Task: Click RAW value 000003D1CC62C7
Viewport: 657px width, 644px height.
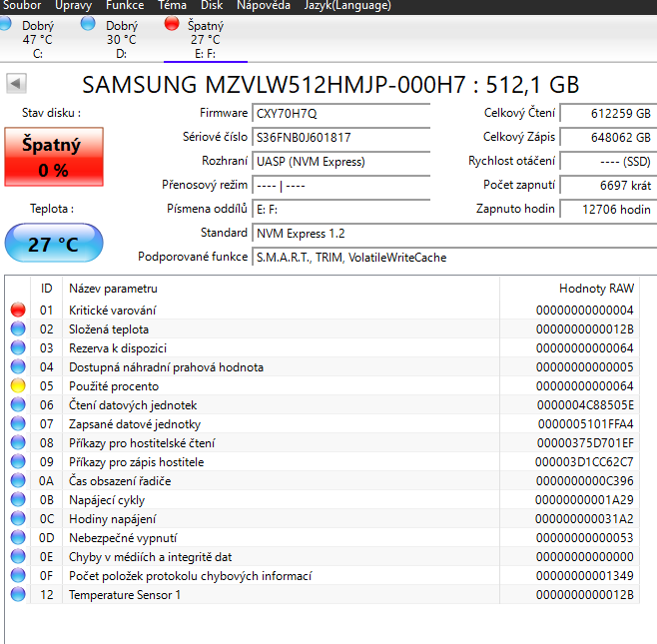Action: point(584,462)
